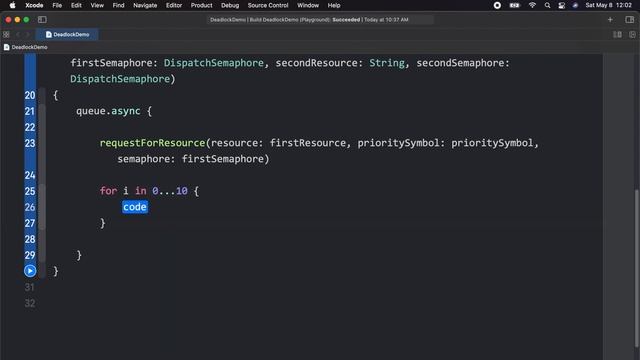Click line number 20 in gutter

pyautogui.click(x=30, y=95)
